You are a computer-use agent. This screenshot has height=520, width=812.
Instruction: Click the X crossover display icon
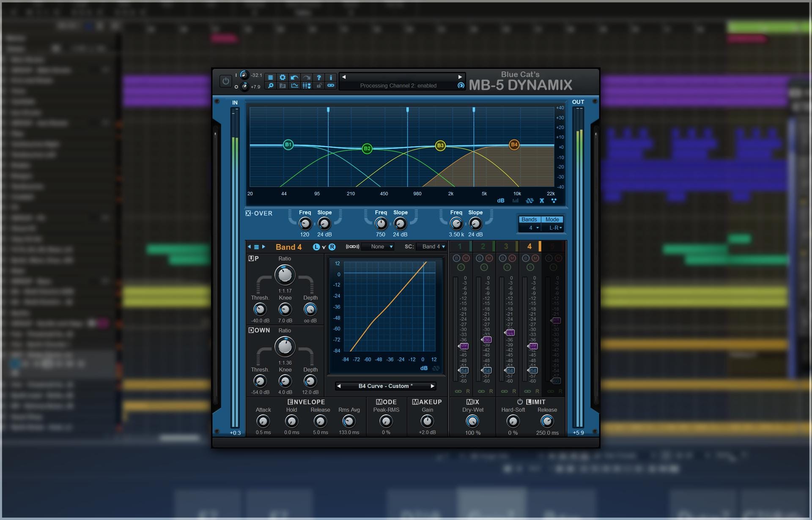[542, 201]
